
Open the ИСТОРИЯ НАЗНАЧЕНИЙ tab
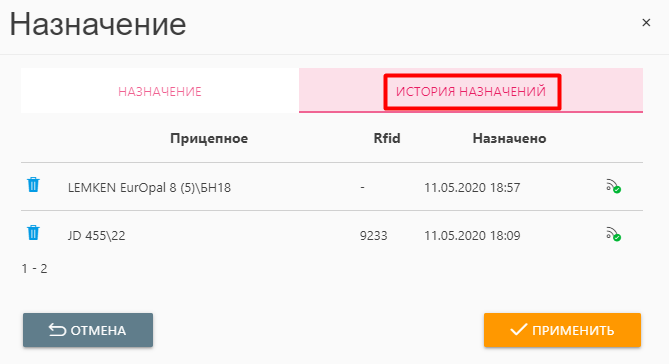[x=471, y=91]
